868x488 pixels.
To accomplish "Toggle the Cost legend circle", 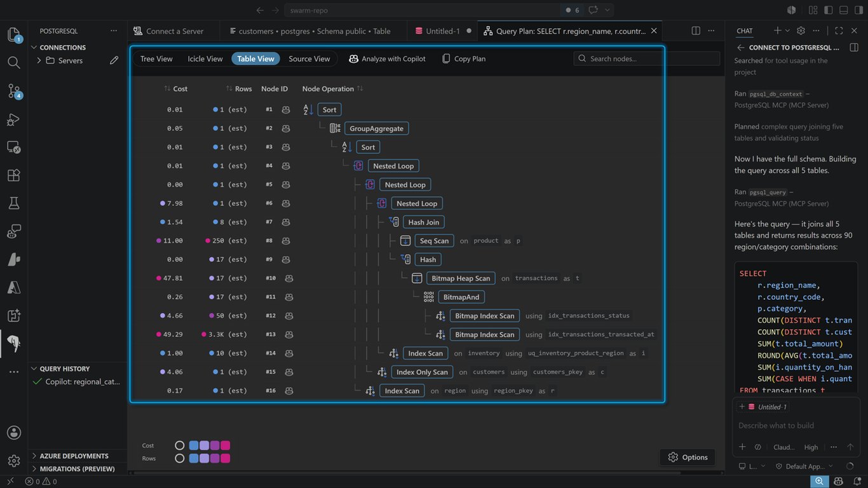I will [x=180, y=445].
